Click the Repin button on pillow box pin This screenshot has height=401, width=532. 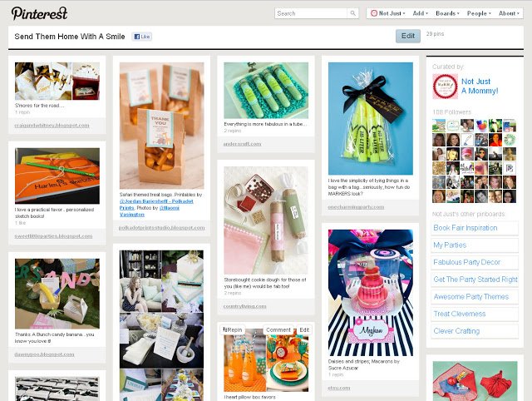point(233,329)
